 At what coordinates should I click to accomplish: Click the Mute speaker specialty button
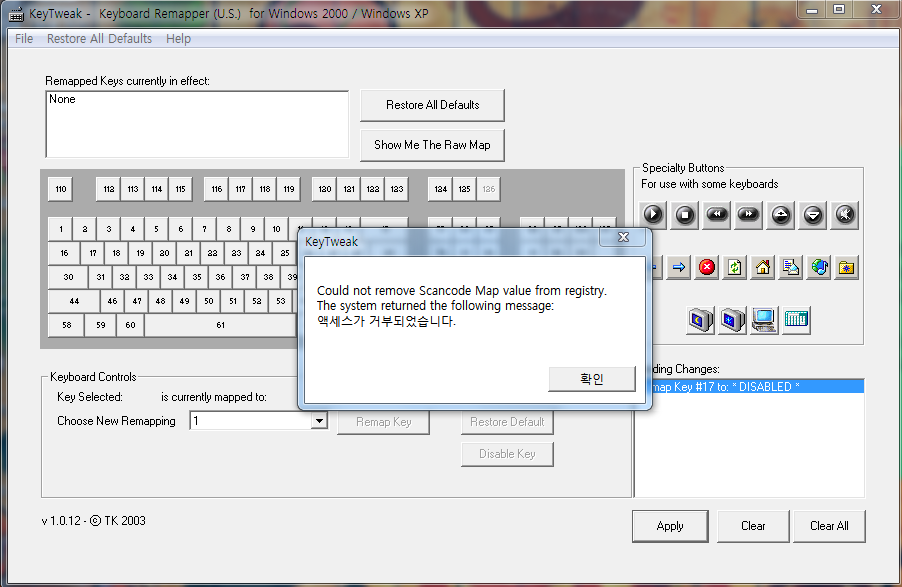pyautogui.click(x=844, y=215)
